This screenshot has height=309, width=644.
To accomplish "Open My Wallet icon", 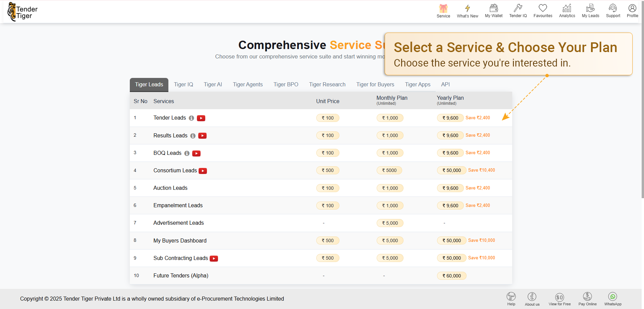I will click(493, 8).
